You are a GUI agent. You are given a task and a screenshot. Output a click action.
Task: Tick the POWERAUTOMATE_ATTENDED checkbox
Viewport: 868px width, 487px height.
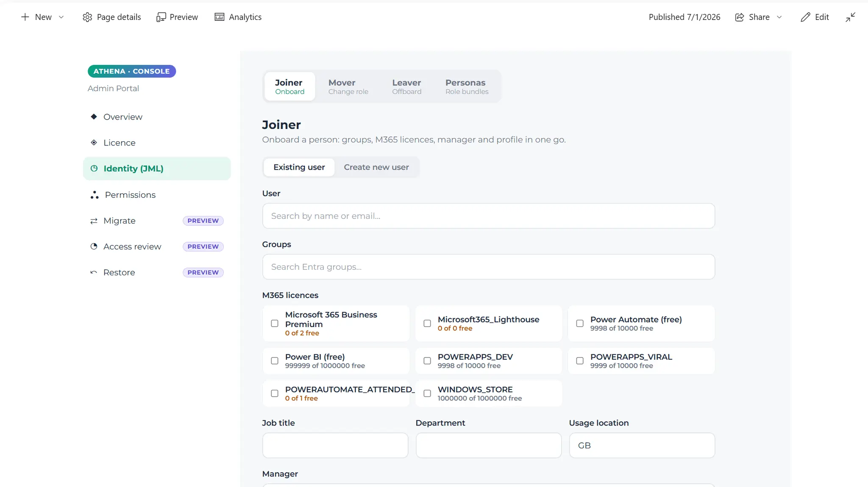click(275, 394)
